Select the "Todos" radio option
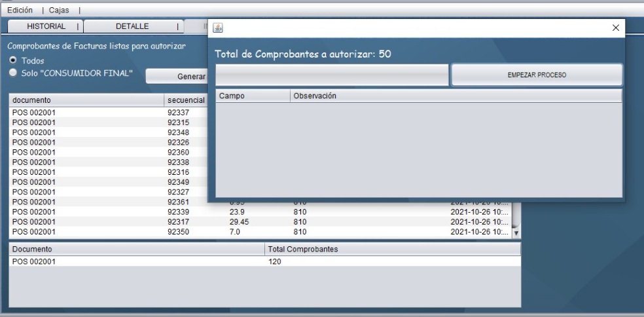644x317 pixels. [x=12, y=60]
